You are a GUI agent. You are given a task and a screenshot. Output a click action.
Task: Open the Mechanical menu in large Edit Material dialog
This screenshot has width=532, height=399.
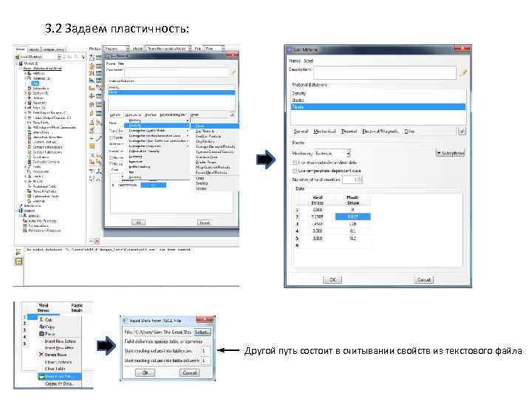tap(324, 132)
